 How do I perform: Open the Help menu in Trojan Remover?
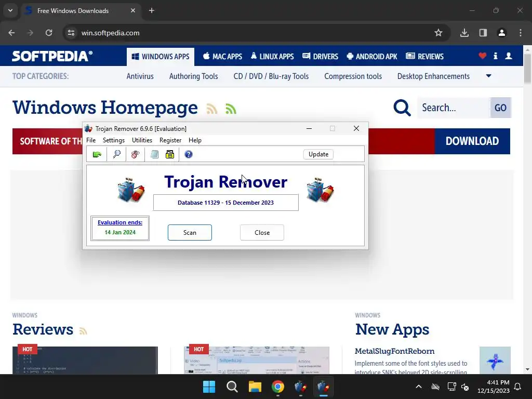[195, 140]
